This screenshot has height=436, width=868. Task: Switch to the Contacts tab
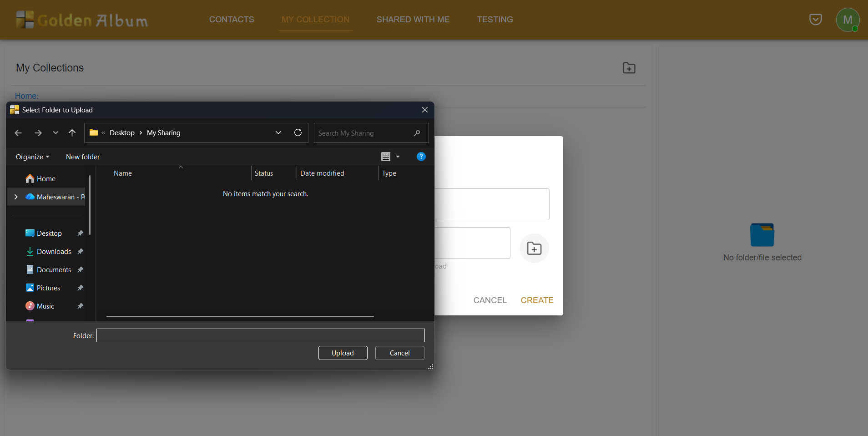point(232,20)
